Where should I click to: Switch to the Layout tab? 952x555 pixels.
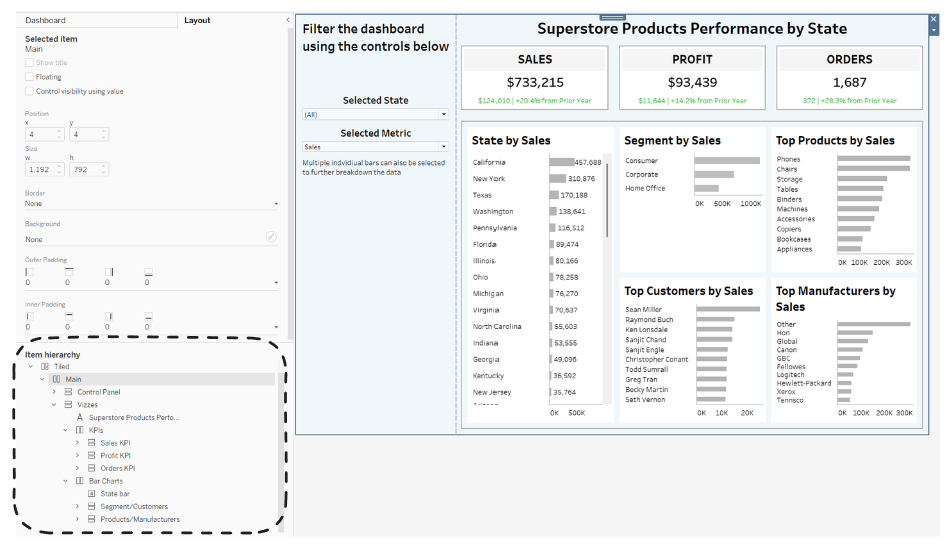point(197,20)
